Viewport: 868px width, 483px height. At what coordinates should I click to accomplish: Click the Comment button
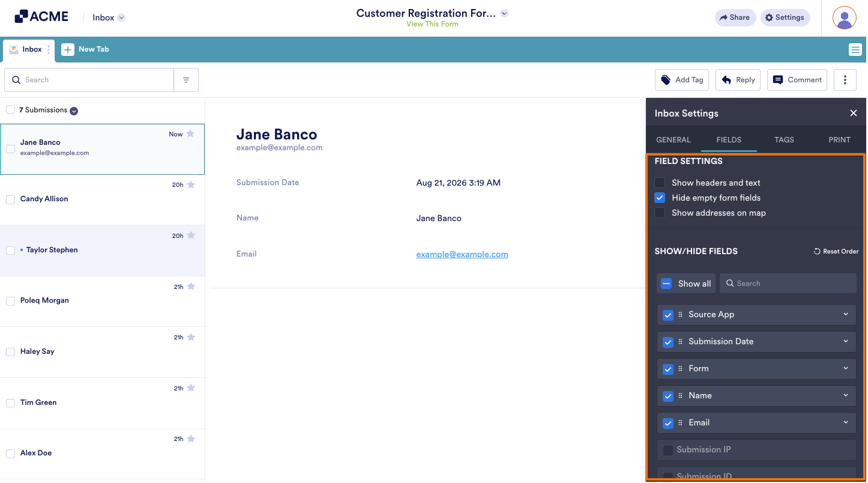pos(797,80)
